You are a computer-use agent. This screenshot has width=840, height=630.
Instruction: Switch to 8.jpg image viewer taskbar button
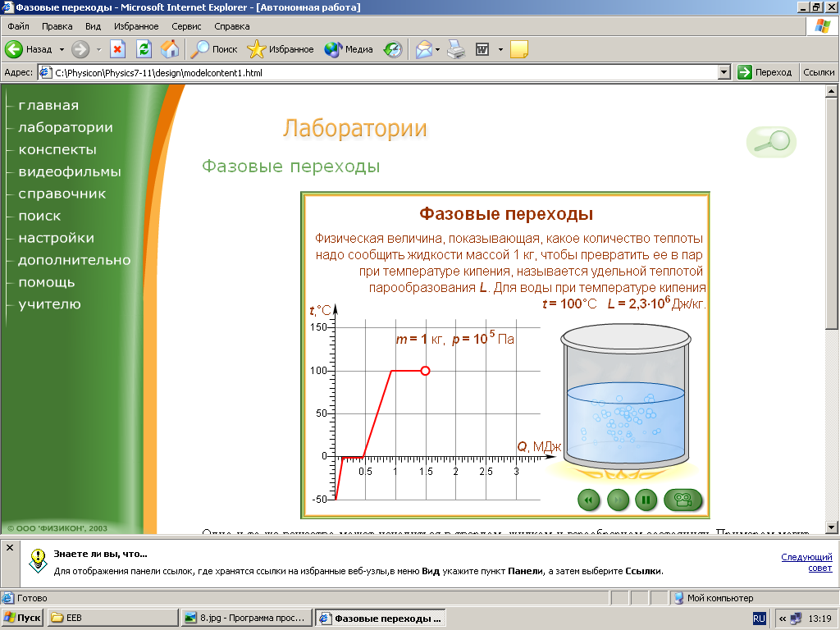(246, 618)
